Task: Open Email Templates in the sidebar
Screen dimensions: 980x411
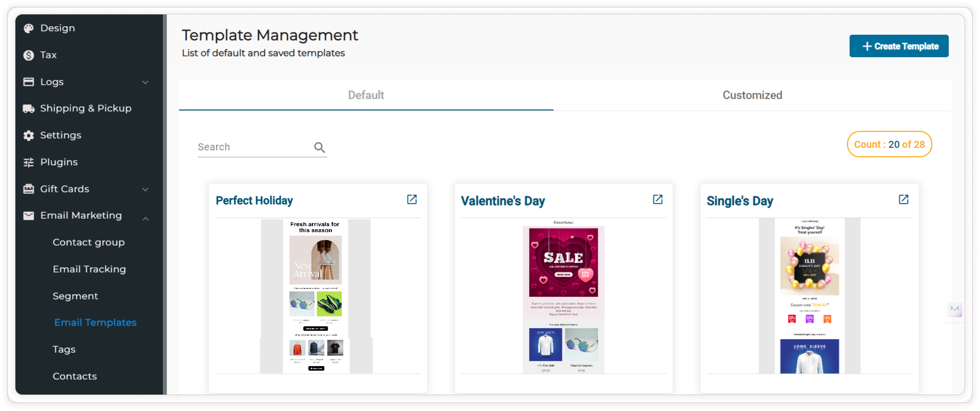Action: pos(95,322)
